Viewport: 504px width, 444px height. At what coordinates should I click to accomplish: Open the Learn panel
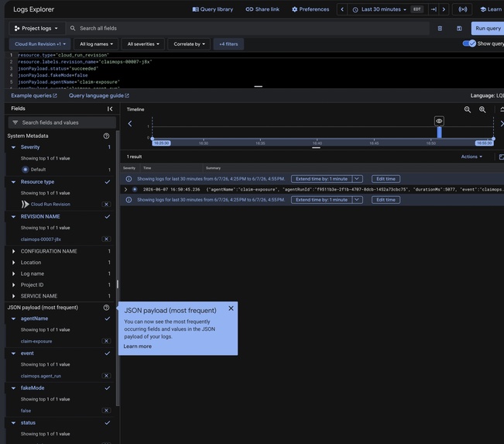coord(491,9)
